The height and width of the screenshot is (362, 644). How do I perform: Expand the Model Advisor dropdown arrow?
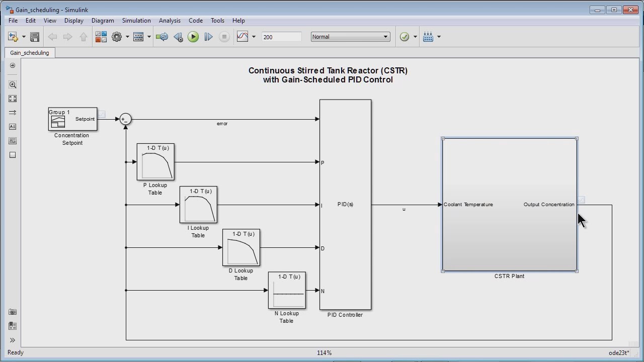pyautogui.click(x=415, y=37)
